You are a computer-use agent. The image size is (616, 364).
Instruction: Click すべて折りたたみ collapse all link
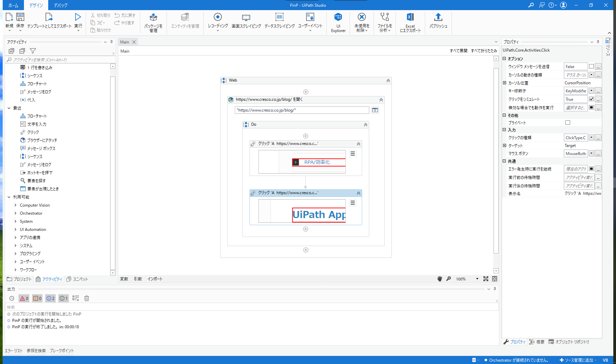point(484,51)
